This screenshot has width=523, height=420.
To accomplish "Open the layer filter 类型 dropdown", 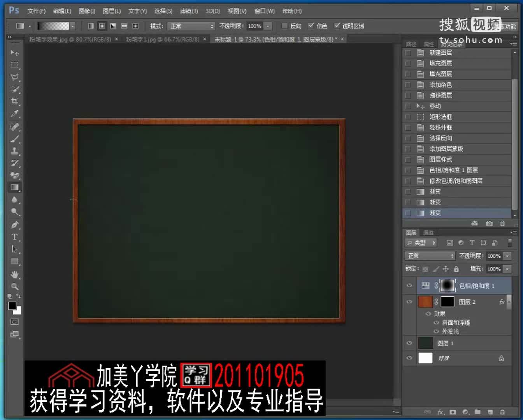I will coord(421,243).
